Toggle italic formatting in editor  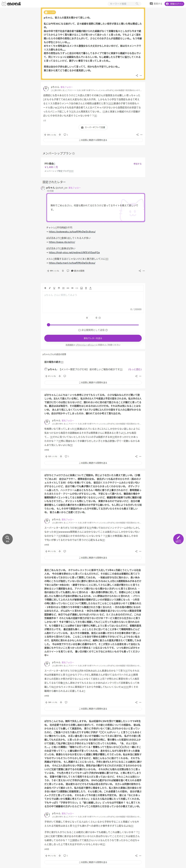50,288
